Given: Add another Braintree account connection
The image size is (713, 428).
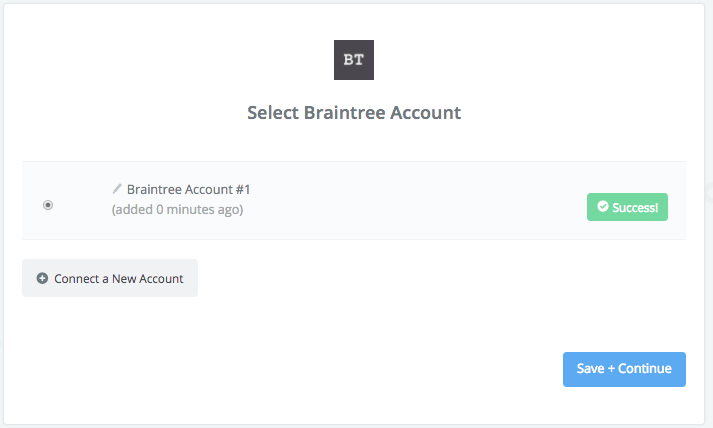Looking at the screenshot, I should 110,278.
